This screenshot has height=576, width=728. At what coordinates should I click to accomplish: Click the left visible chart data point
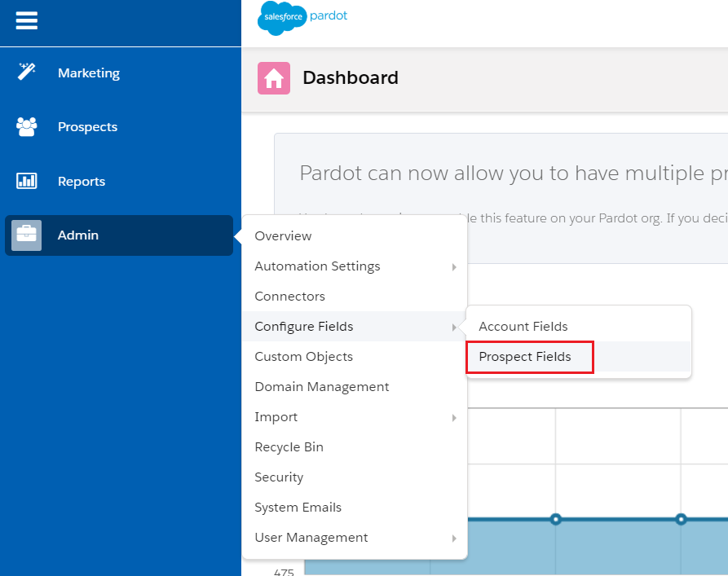coord(555,519)
